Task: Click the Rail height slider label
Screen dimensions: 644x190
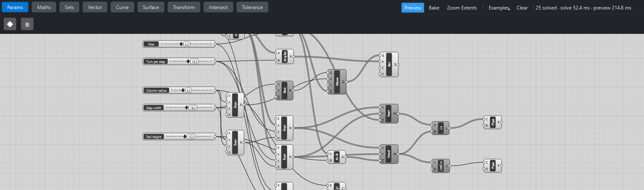Action: (154, 136)
